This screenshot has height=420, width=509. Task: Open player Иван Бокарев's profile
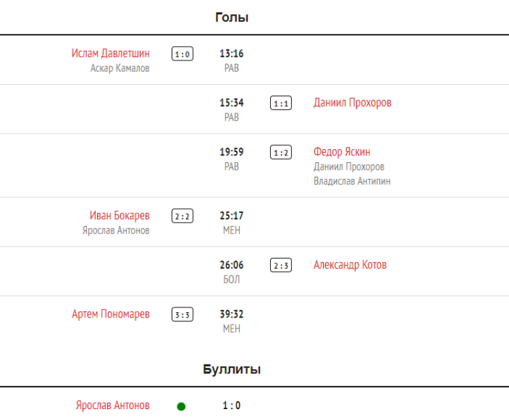tap(119, 216)
